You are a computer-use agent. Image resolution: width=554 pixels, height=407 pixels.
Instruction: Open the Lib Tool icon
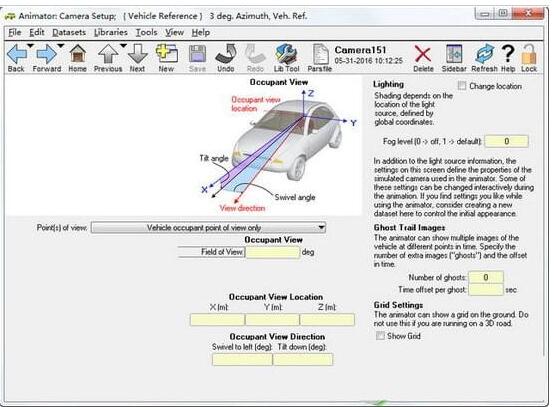[286, 54]
